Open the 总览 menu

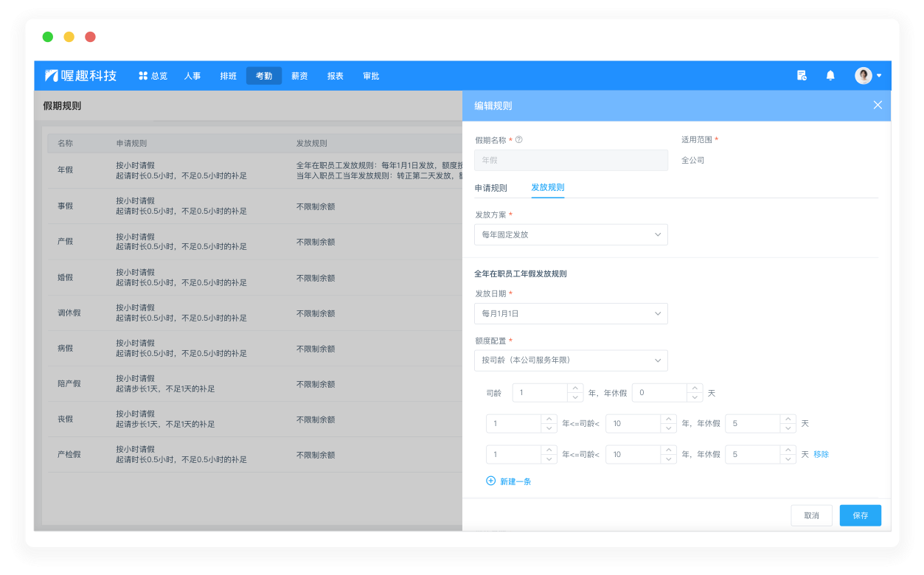pyautogui.click(x=153, y=76)
